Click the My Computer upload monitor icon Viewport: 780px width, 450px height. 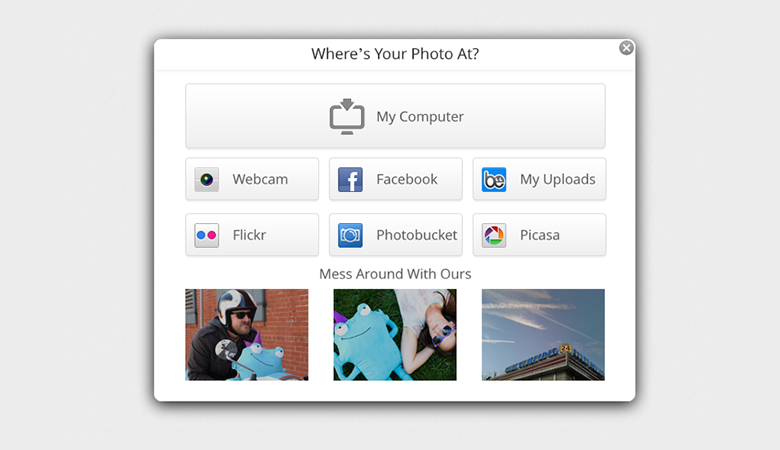click(x=347, y=116)
